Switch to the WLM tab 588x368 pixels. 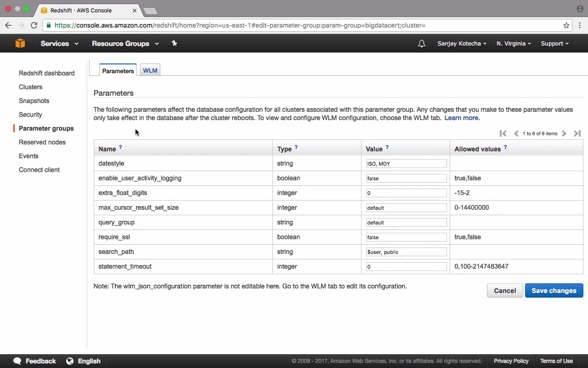[150, 70]
